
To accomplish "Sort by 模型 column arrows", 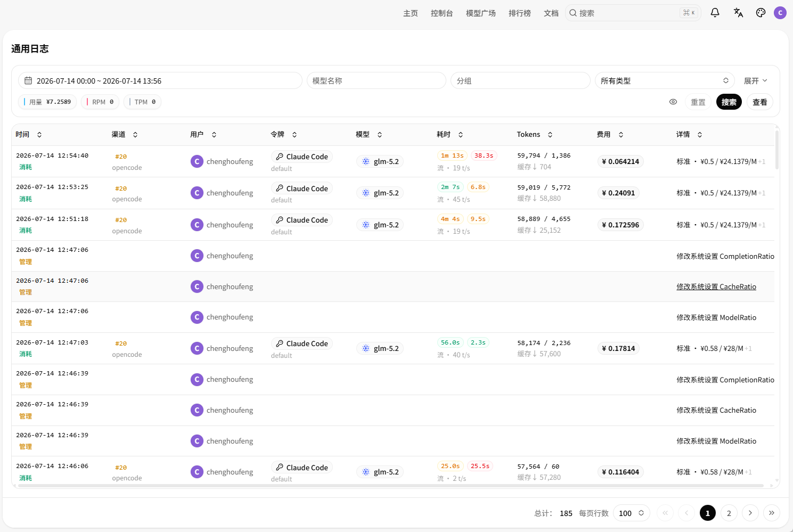I will point(380,135).
